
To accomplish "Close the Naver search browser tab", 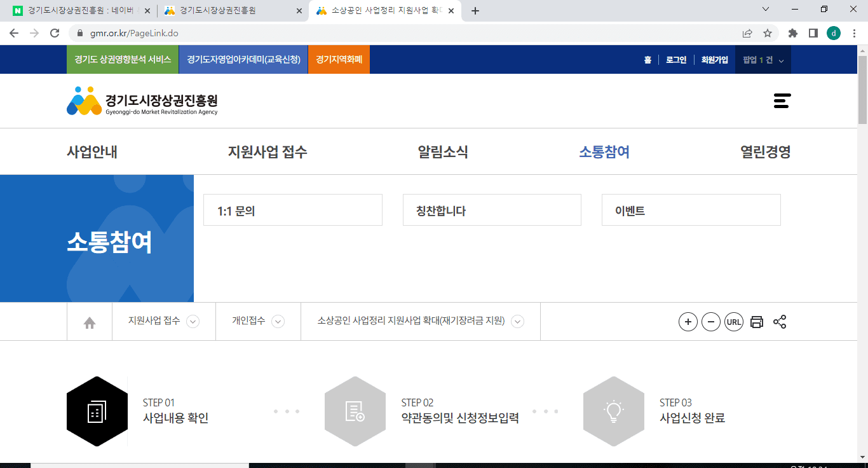I will [149, 11].
